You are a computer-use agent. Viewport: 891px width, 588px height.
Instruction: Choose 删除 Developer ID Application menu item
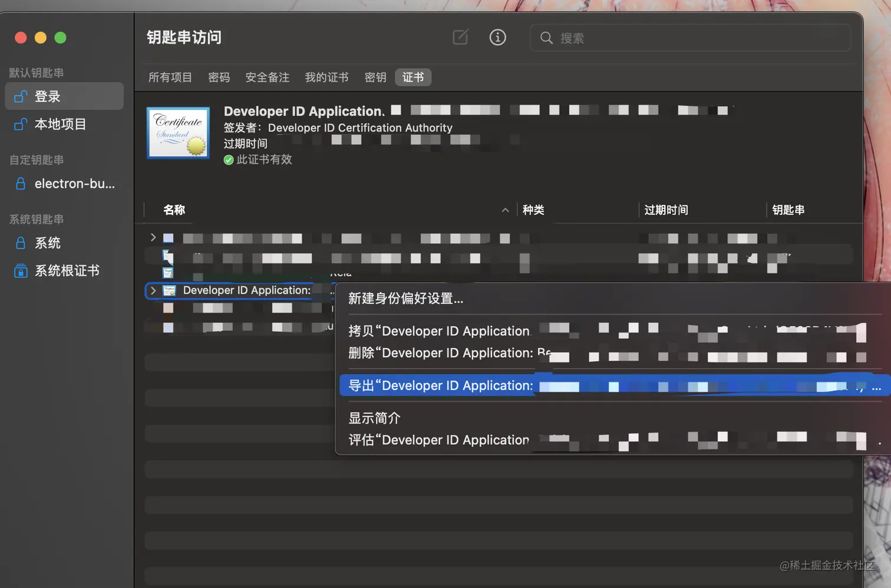(613, 353)
